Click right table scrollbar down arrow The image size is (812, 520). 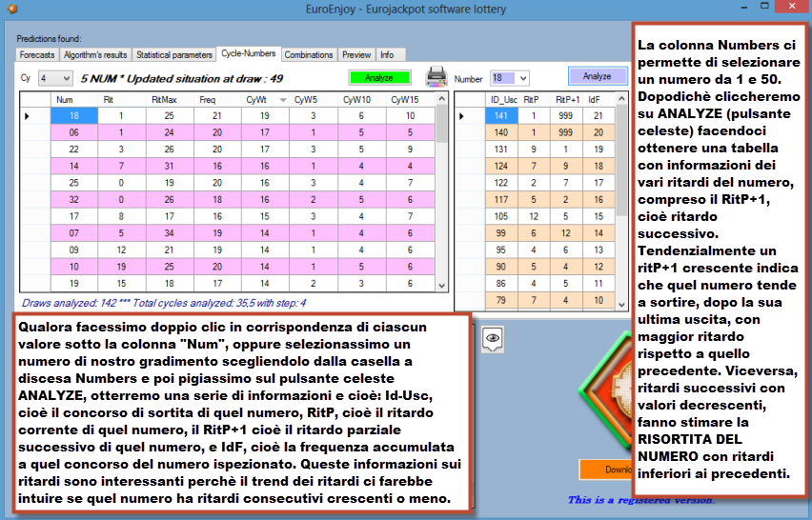622,304
